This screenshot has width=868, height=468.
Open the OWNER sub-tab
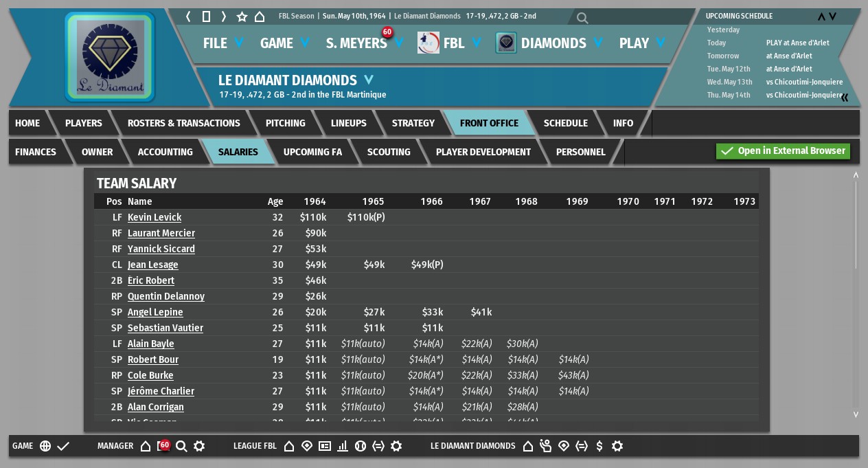click(98, 152)
